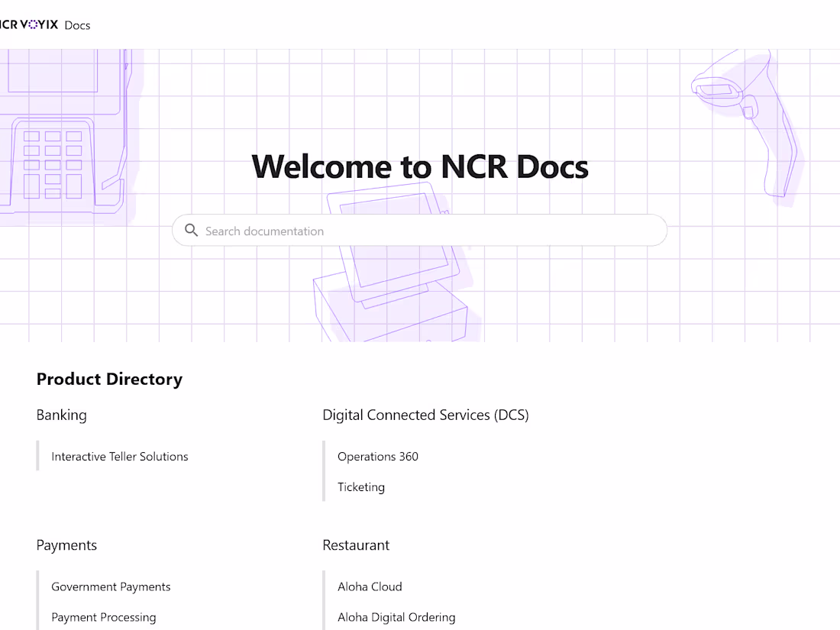Click the magnifying glass search icon
Image resolution: width=840 pixels, height=630 pixels.
tap(191, 230)
